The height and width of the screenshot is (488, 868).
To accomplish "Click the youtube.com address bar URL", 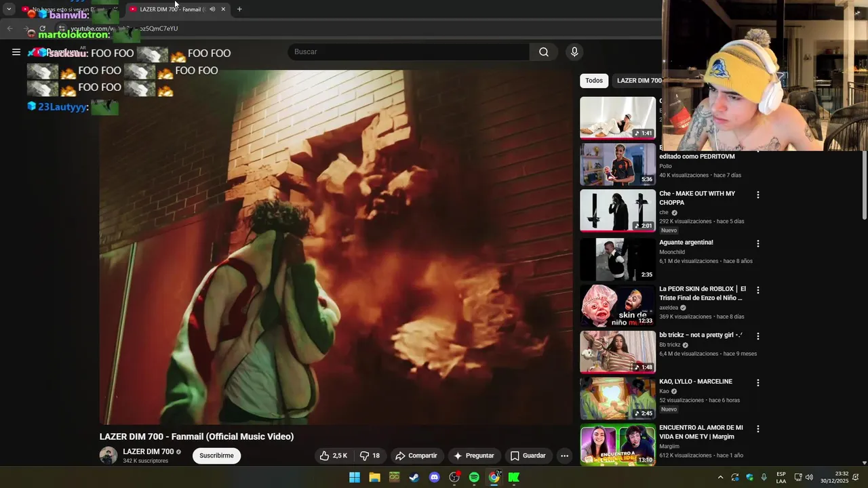I will point(124,28).
